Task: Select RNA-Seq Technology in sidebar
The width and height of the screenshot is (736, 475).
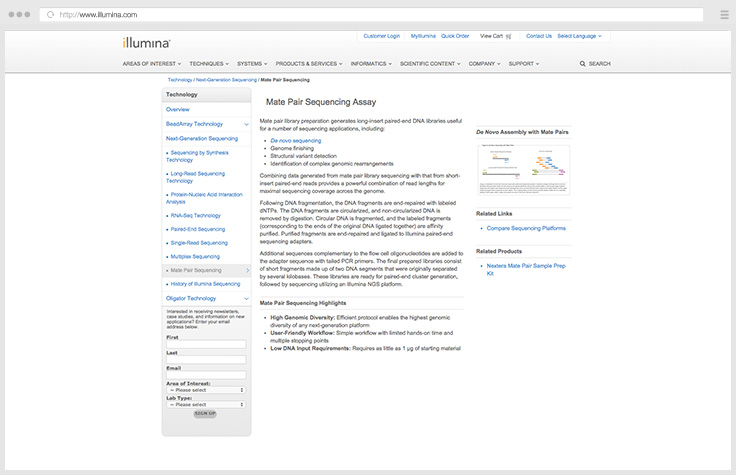Action: point(195,215)
